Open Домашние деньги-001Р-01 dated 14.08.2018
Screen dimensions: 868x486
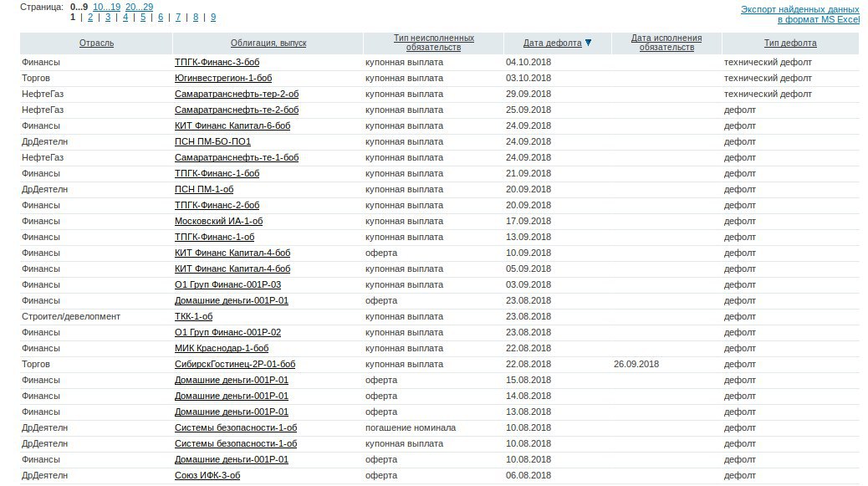(232, 396)
